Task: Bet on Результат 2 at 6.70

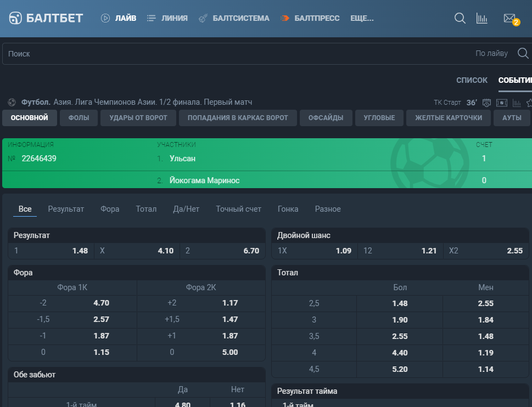Action: tap(222, 251)
